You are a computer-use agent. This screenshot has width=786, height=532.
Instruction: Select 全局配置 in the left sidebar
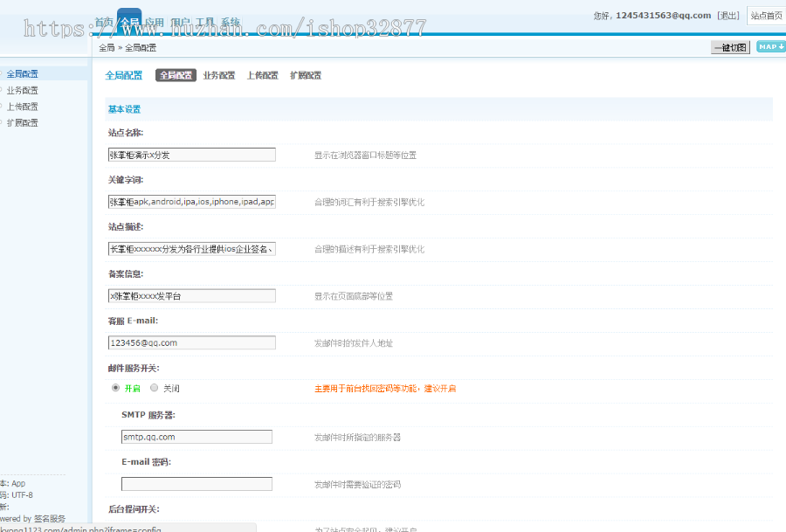click(x=22, y=73)
